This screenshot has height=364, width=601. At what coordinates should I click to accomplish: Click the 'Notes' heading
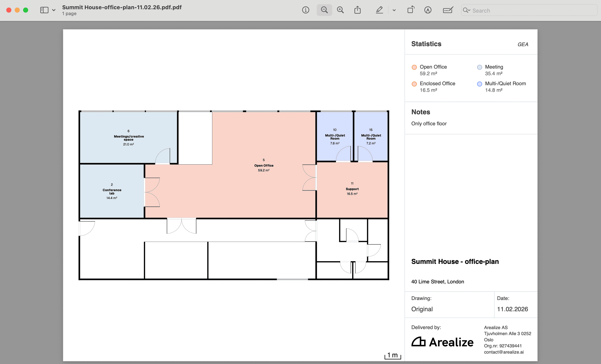click(420, 112)
